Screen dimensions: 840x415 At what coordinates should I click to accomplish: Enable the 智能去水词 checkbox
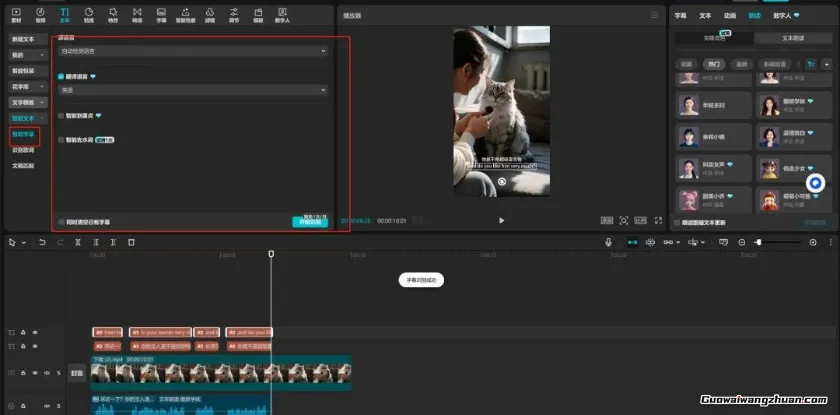(61, 140)
